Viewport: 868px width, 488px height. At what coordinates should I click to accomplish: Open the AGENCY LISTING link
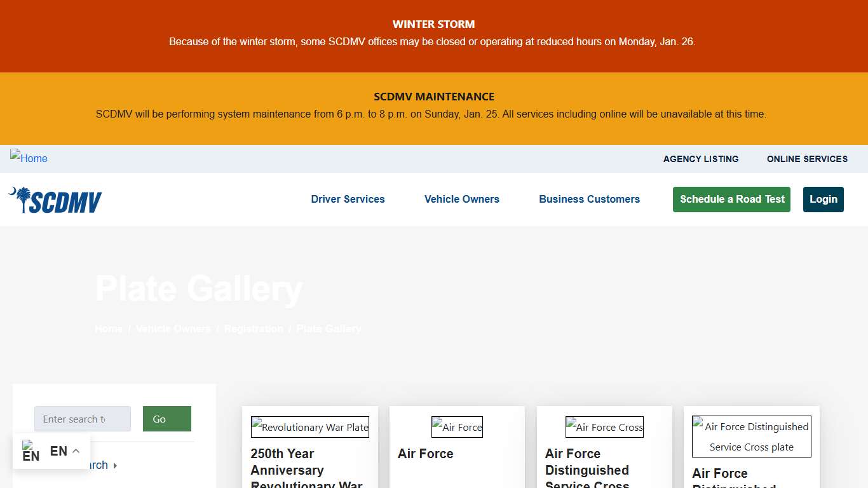click(x=701, y=159)
